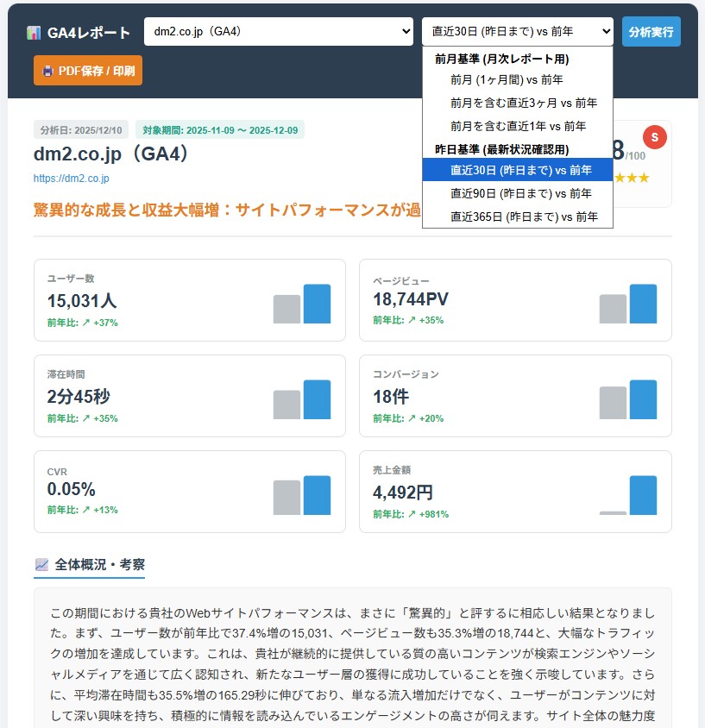Click the ユーザー数 bar chart graphic
This screenshot has width=705, height=728.
[x=302, y=304]
